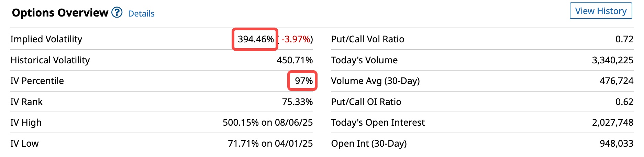The image size is (644, 157).
Task: Click the Options Overview help question-mark icon
Action: [x=117, y=12]
